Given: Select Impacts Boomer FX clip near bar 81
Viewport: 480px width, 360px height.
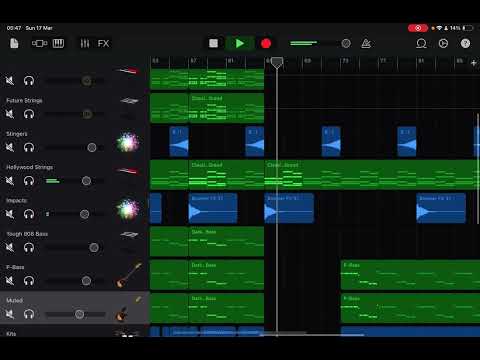Looking at the screenshot, I should [x=441, y=208].
